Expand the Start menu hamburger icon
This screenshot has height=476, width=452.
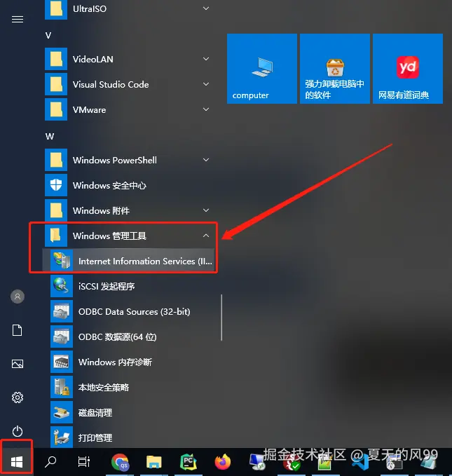click(x=18, y=20)
